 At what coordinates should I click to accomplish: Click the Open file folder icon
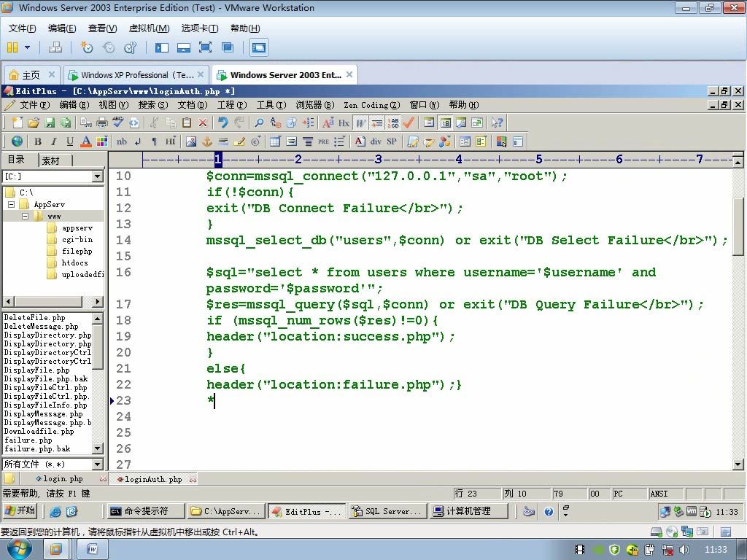click(x=34, y=122)
